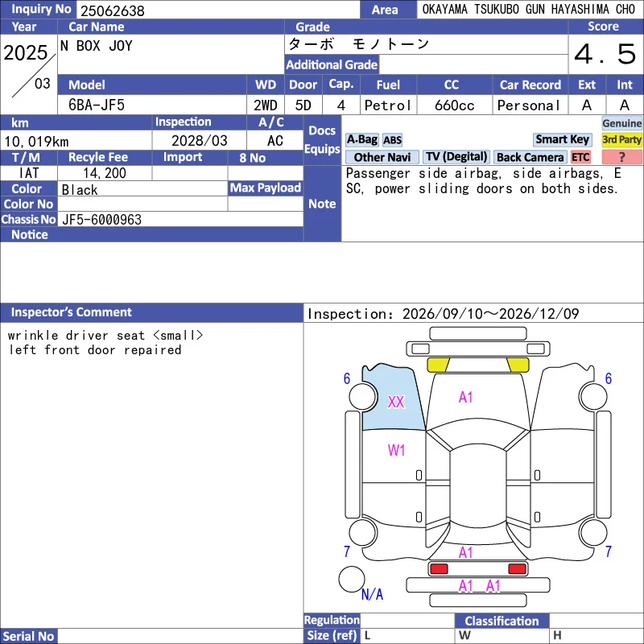Image resolution: width=644 pixels, height=644 pixels.
Task: Click the red ETC badge
Action: tap(580, 157)
